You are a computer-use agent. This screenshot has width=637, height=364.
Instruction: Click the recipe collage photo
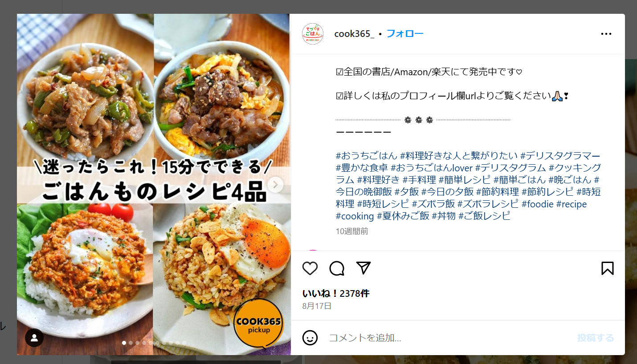tap(154, 184)
